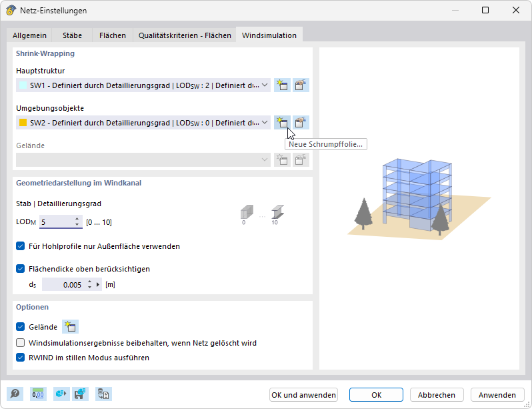Open the help icon at bottom left
532x409 pixels.
point(15,394)
